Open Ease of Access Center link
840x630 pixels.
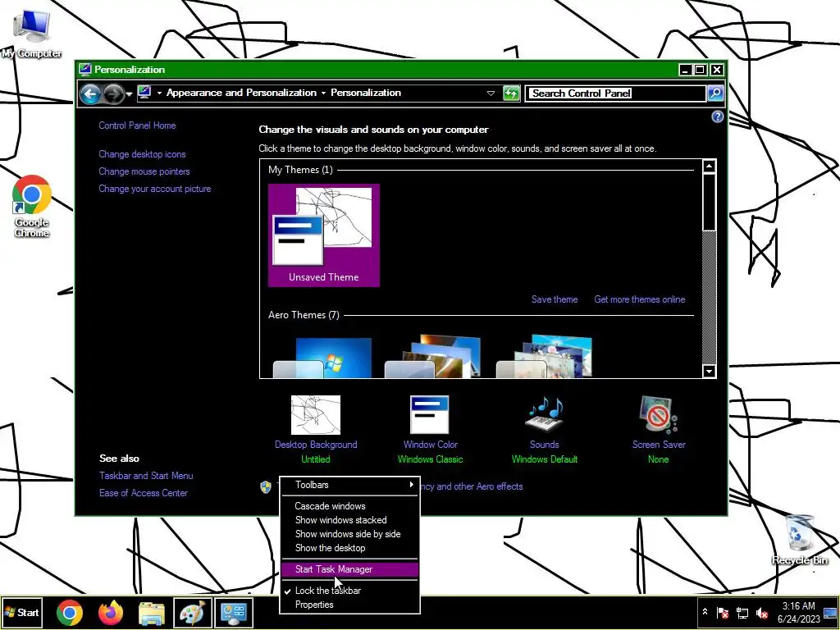(143, 493)
